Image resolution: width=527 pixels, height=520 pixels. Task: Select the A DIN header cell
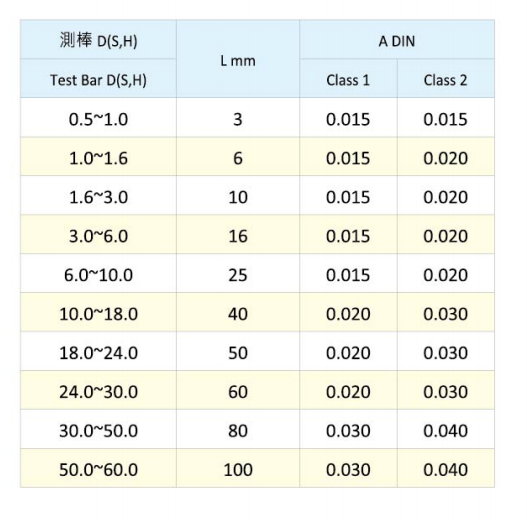[x=397, y=40]
